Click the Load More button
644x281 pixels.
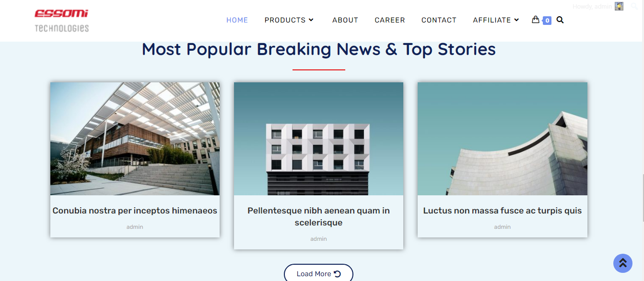318,273
